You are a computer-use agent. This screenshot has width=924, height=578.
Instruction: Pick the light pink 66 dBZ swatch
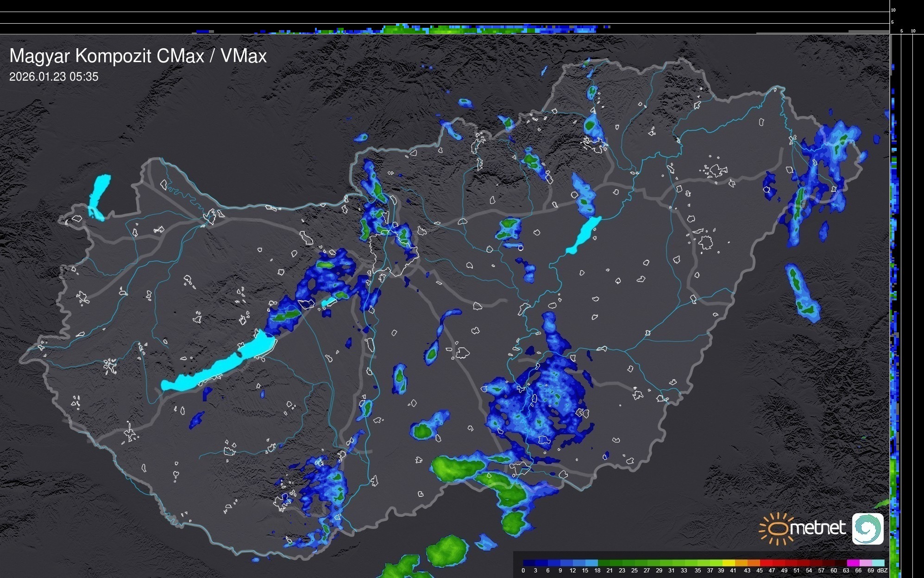click(865, 563)
